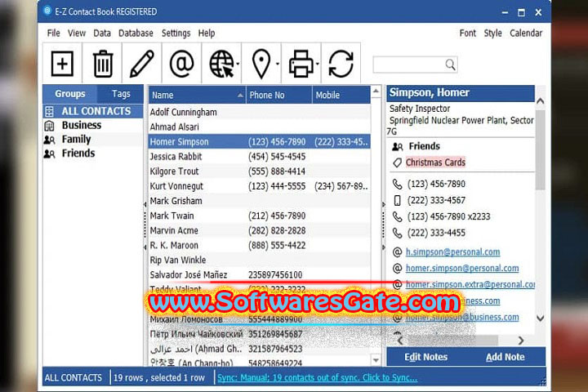Select the Mark Grisham contact
Viewport: 588px width, 392px height.
point(260,201)
